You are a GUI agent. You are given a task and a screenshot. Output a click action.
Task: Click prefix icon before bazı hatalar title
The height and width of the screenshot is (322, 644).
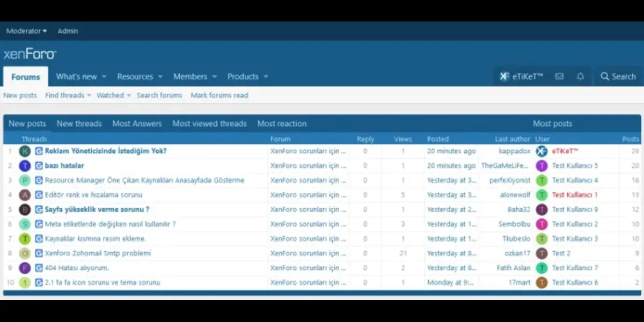coord(39,166)
